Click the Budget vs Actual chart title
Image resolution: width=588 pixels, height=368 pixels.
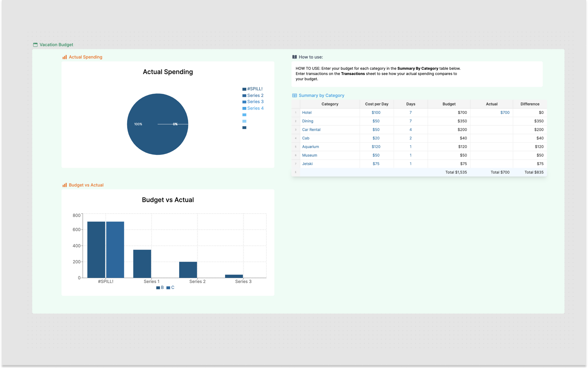pos(168,200)
